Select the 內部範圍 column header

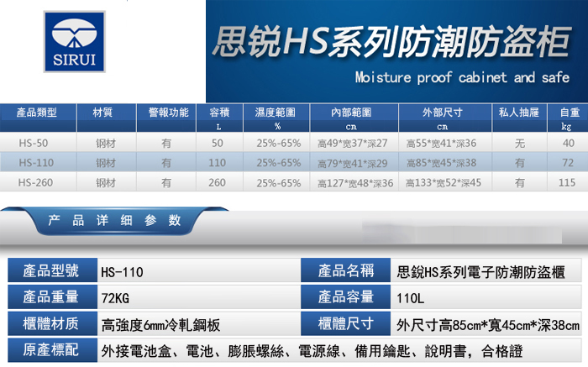point(351,112)
